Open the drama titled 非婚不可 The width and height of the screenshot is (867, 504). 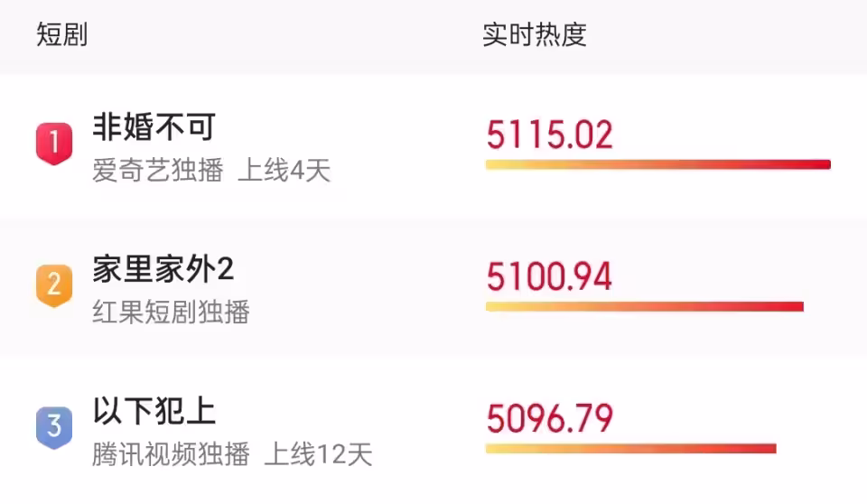click(x=154, y=127)
